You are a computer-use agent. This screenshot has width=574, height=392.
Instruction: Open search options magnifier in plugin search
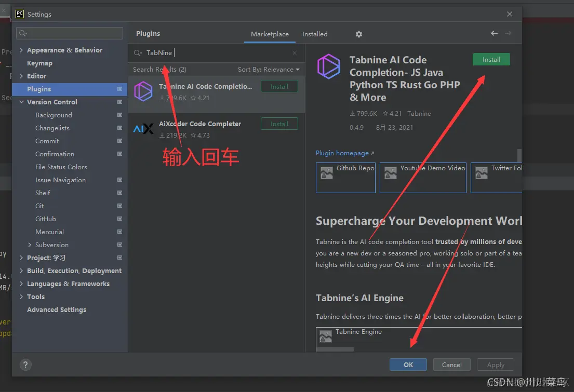coord(138,53)
